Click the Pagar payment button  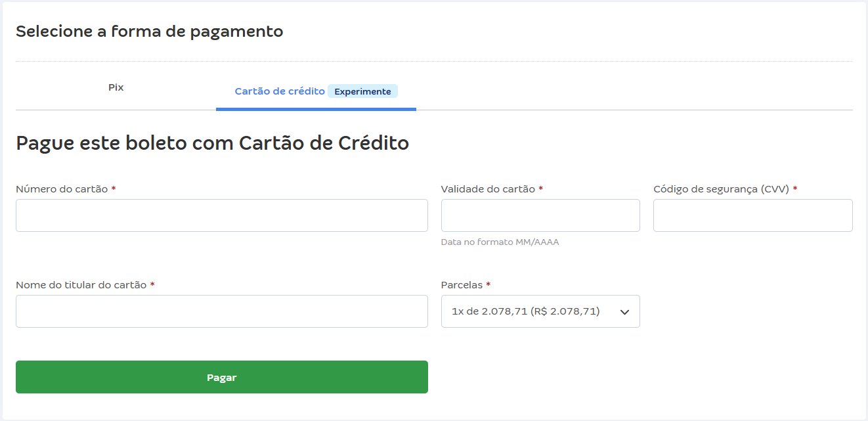[221, 377]
